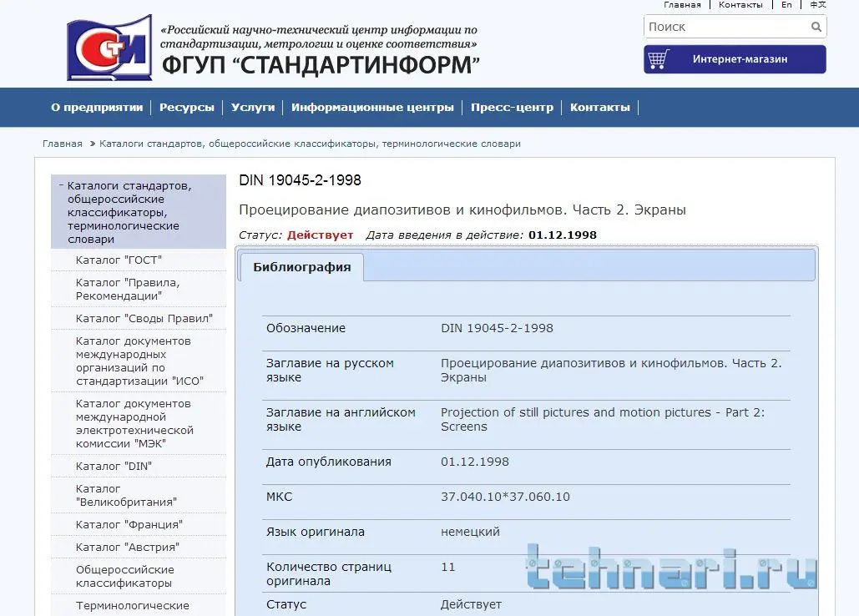Open top Главная link
The width and height of the screenshot is (859, 616).
tap(682, 4)
